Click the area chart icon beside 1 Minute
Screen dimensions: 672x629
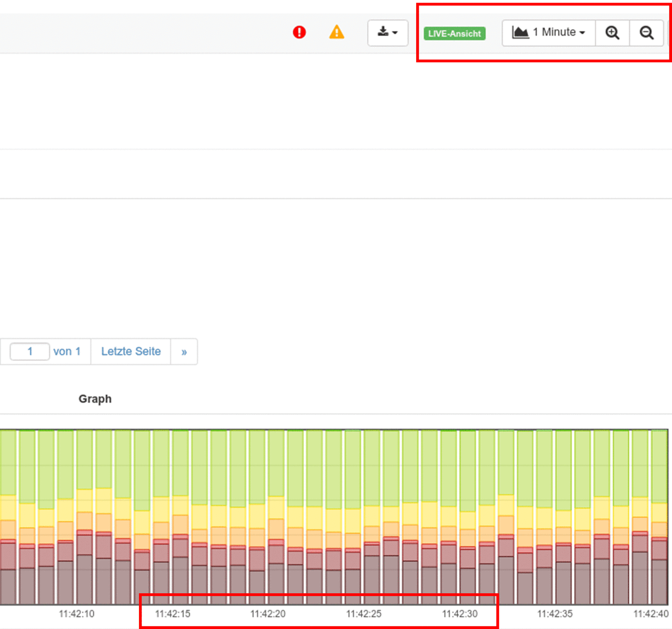click(x=520, y=32)
